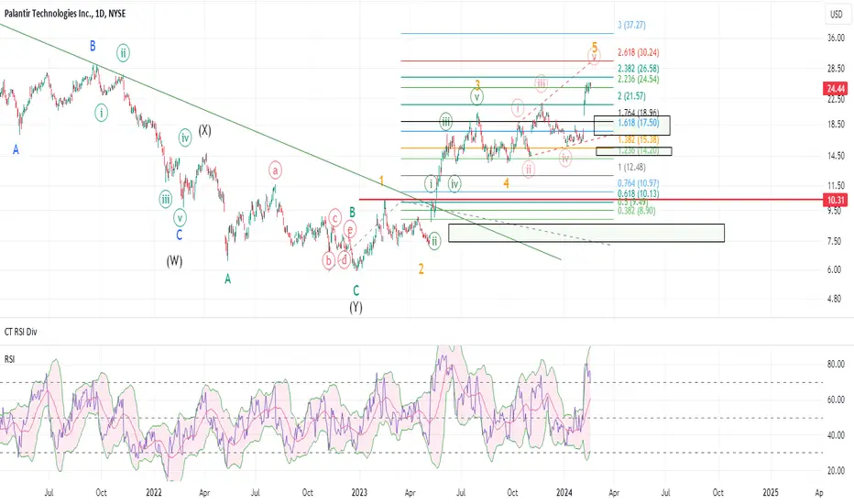
Task: Select the (Y) wave label
Action: [356, 307]
